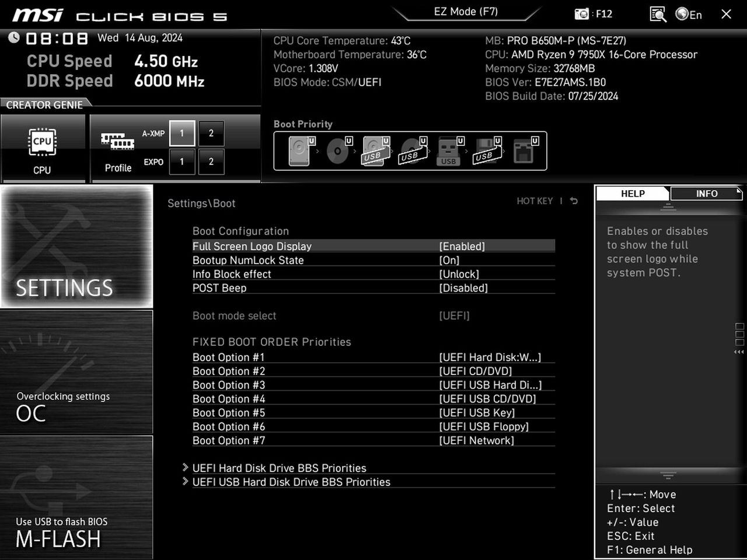Screen dimensions: 747x560
Task: Select the network boot priority icon
Action: click(x=525, y=150)
